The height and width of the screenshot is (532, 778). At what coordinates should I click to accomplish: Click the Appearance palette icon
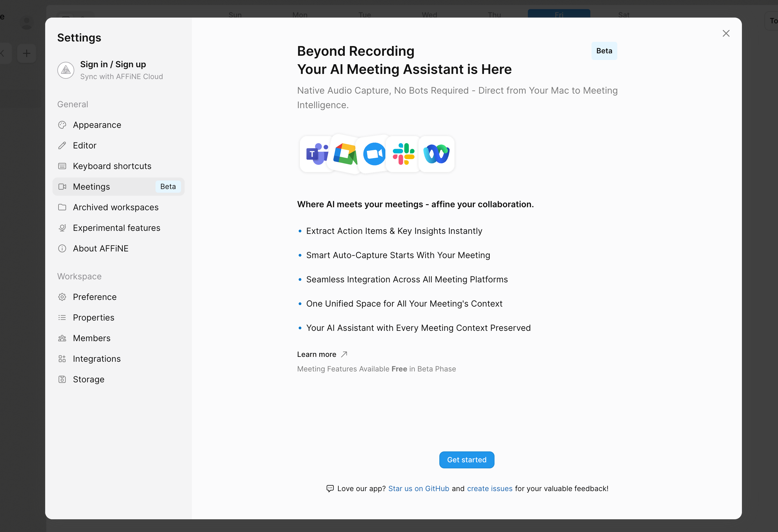(62, 125)
